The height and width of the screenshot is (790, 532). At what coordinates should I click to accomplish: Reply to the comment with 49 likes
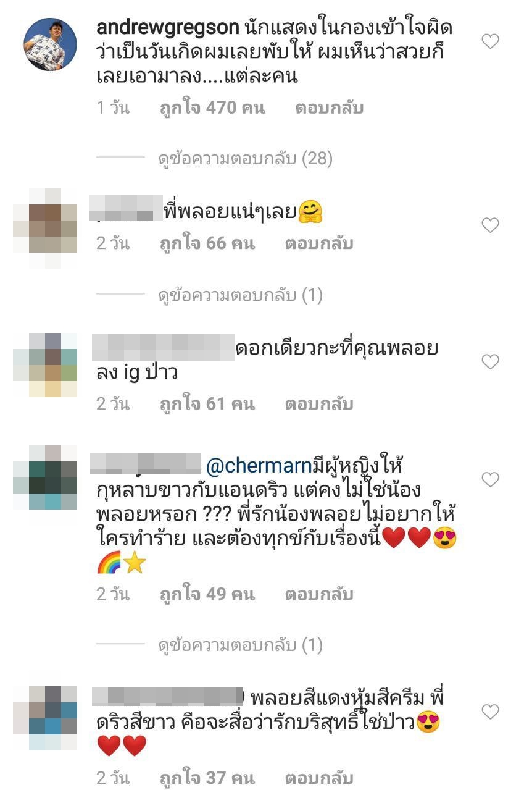coord(319,594)
